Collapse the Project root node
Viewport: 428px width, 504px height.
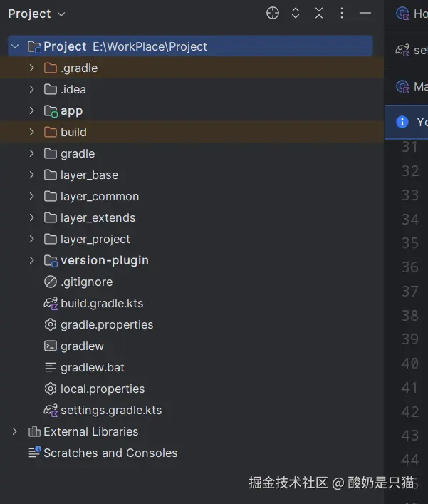(15, 46)
